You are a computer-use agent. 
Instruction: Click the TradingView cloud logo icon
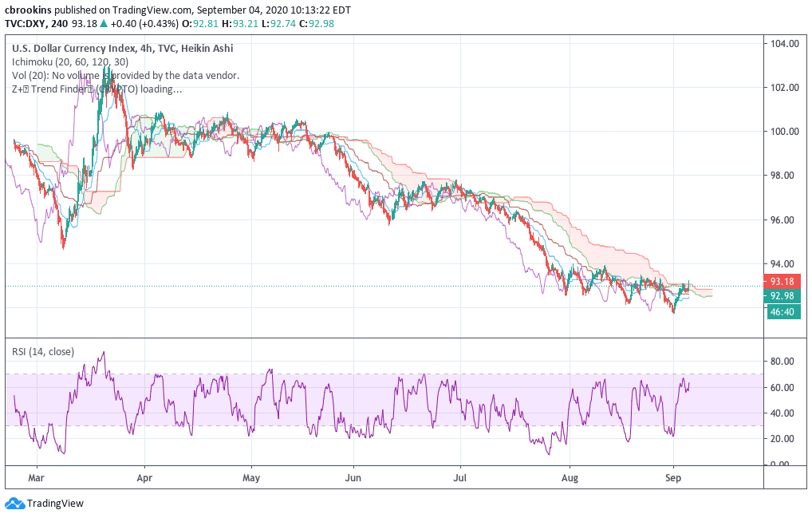tap(14, 503)
